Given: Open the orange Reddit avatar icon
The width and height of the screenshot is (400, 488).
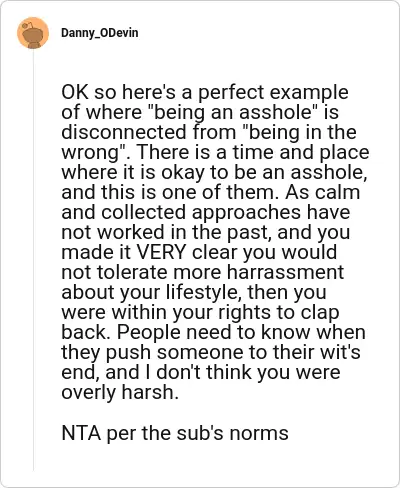Looking at the screenshot, I should [33, 33].
